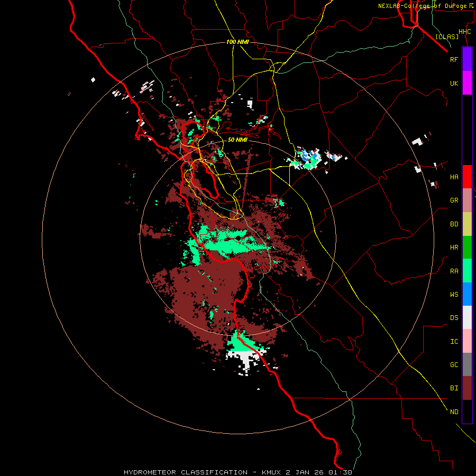Click the 'HR' legend label
This screenshot has width=476, height=476.
[454, 248]
